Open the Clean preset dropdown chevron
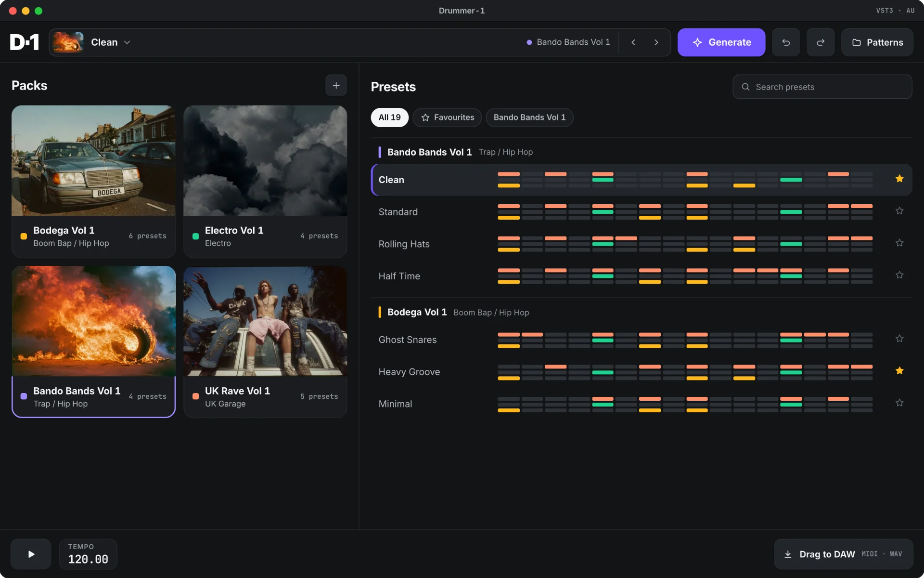The image size is (924, 578). pos(127,42)
